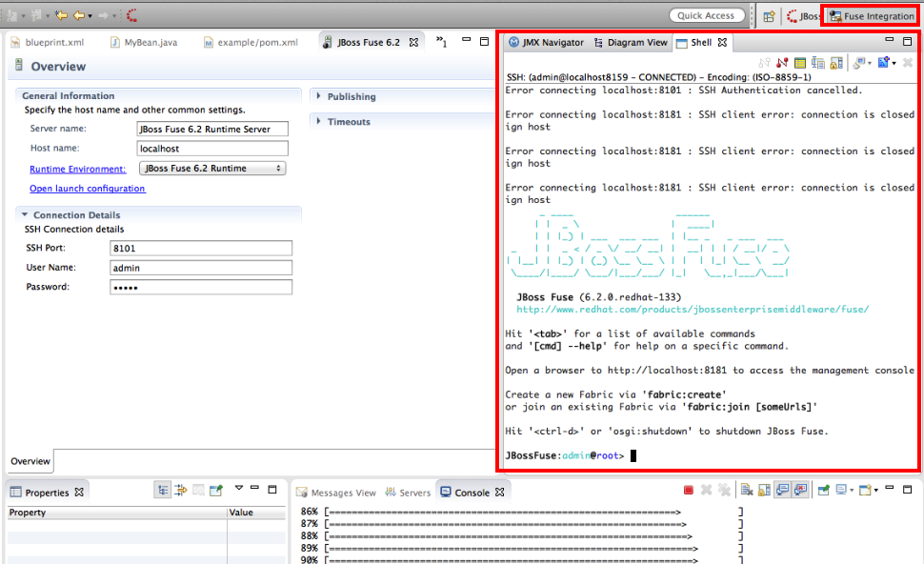Click the Server name input field
Viewport: 924px width, 564px height.
click(x=212, y=129)
